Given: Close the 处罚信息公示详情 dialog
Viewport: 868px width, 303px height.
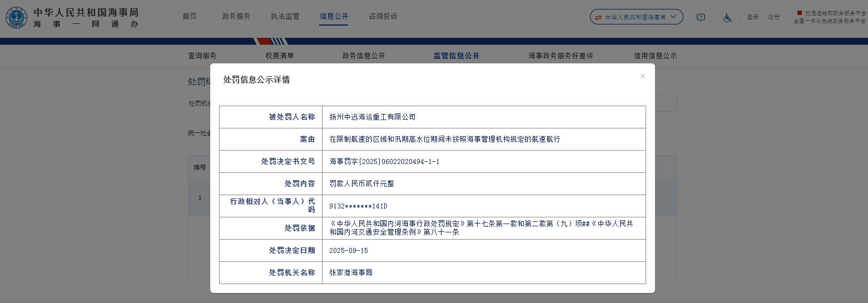Looking at the screenshot, I should tap(642, 77).
